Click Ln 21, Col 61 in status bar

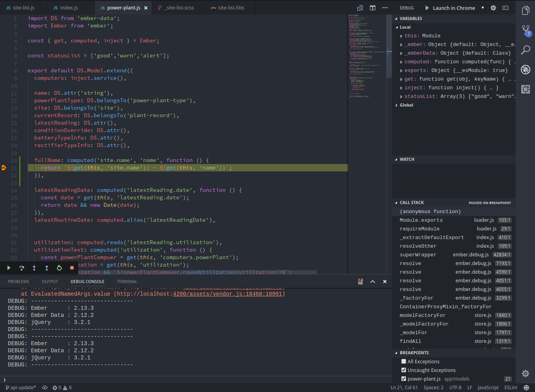click(404, 388)
